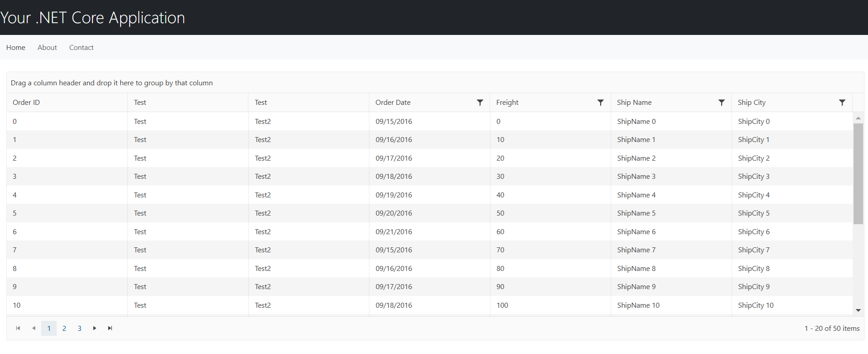Open the Home navigation item
The width and height of the screenshot is (868, 354).
16,47
